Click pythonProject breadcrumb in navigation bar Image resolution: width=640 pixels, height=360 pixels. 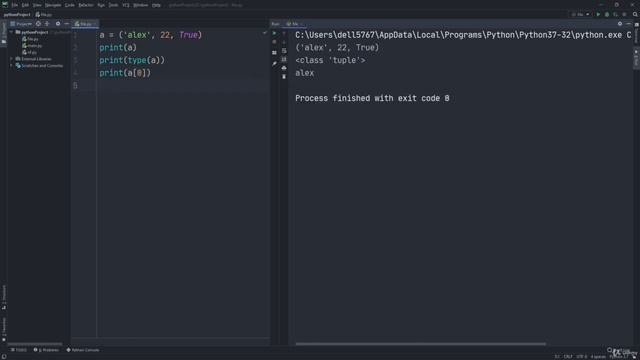17,14
